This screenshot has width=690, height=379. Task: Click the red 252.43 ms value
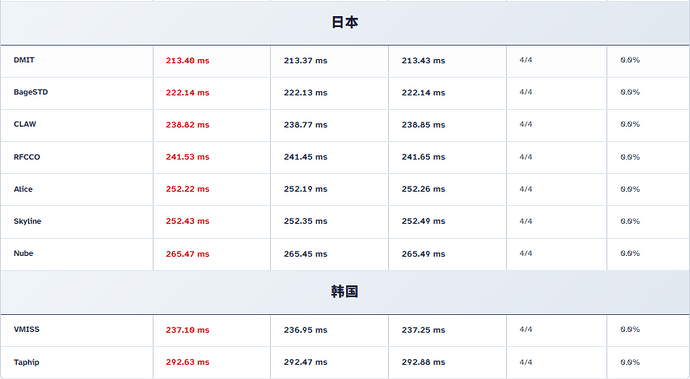(x=187, y=221)
